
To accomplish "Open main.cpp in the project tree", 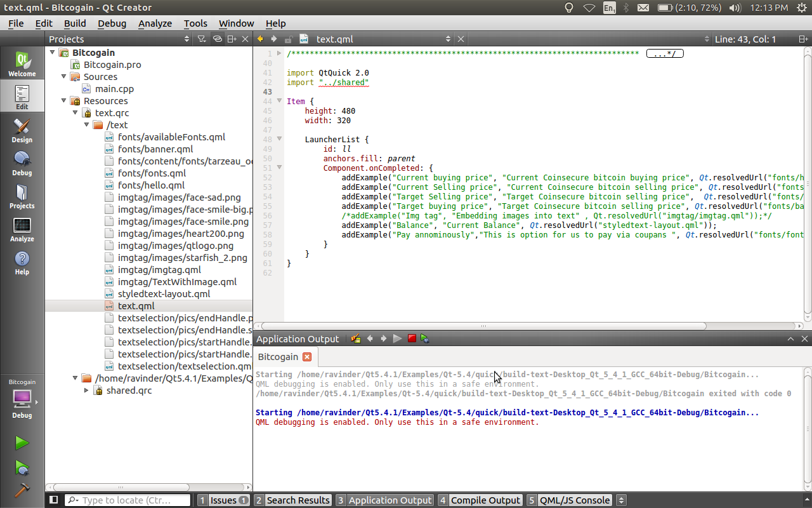I will (114, 89).
